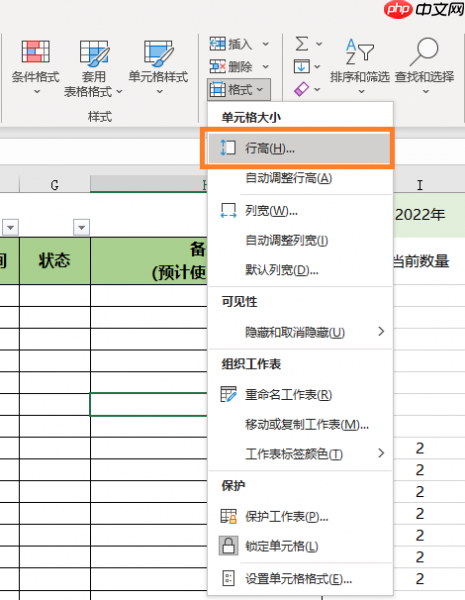Select 重命名工作表(R) menu item
This screenshot has width=465, height=600.
[x=301, y=395]
